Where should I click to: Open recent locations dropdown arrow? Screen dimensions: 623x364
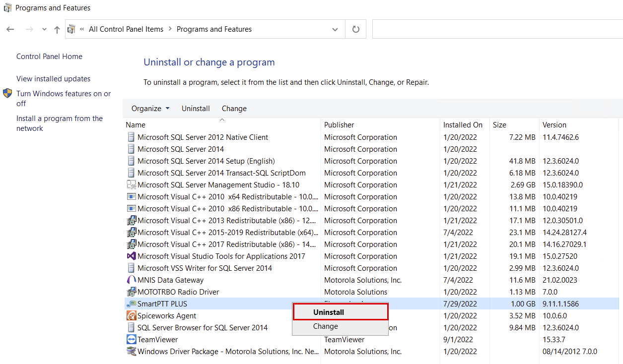pyautogui.click(x=44, y=29)
